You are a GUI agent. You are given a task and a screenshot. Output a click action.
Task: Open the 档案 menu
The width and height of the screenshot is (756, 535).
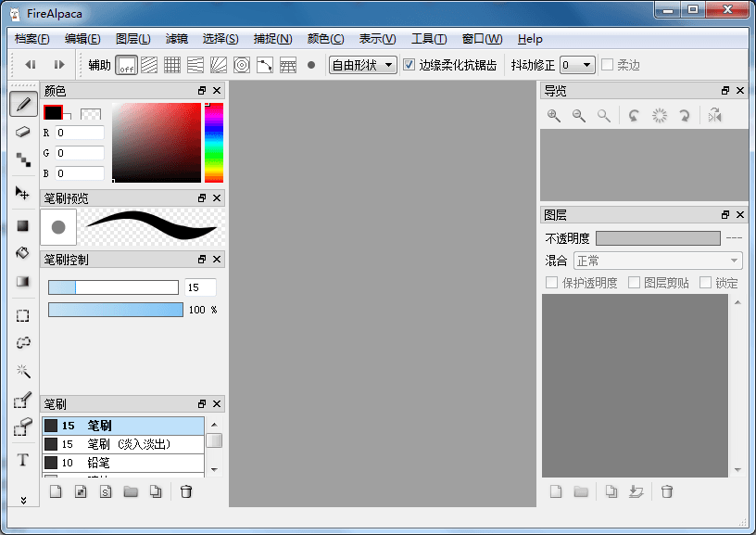[x=31, y=39]
